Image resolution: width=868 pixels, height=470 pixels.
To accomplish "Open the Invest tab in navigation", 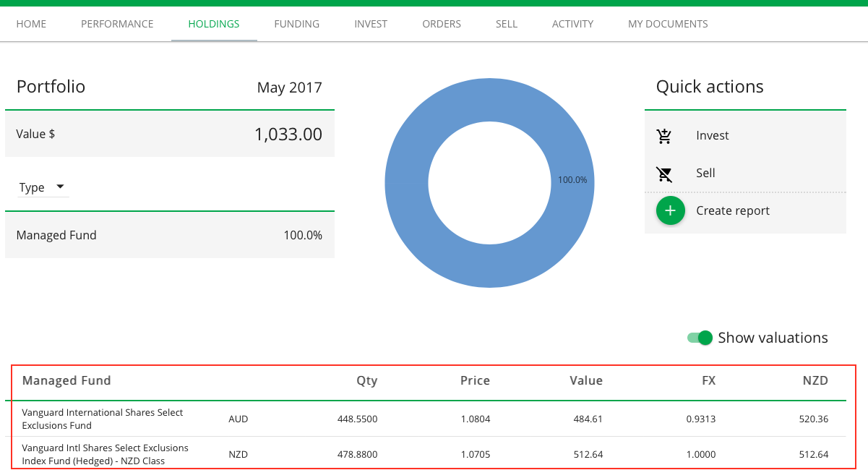I will (x=371, y=24).
